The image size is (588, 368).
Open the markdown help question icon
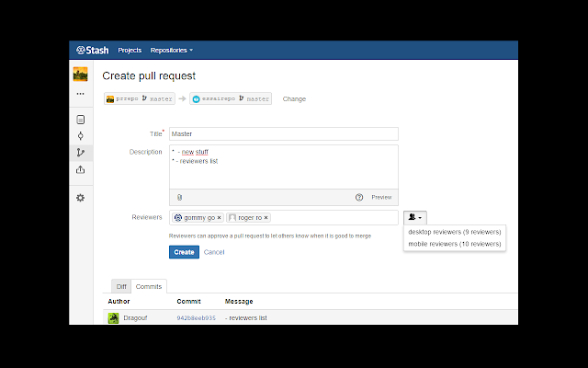359,197
